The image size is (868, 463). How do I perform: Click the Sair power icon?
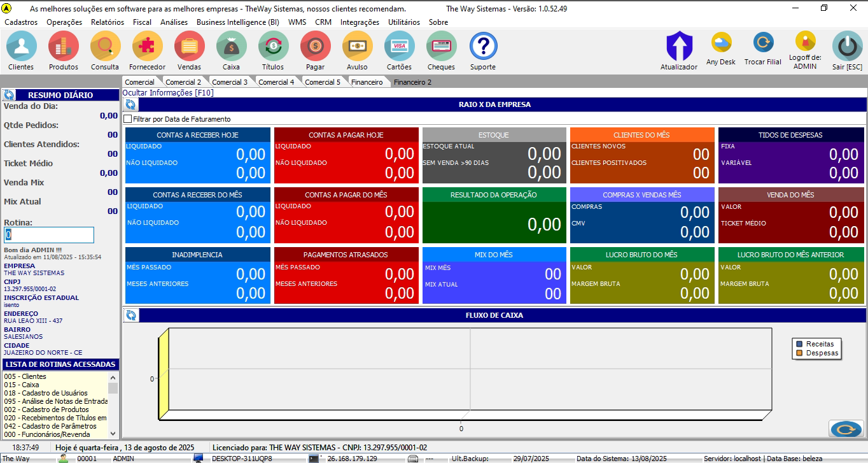pos(847,47)
